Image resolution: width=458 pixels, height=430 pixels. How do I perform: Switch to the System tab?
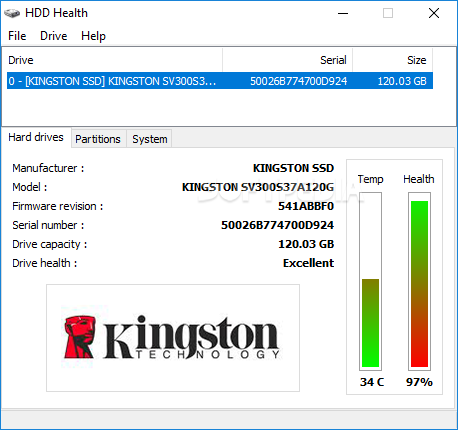tap(150, 139)
